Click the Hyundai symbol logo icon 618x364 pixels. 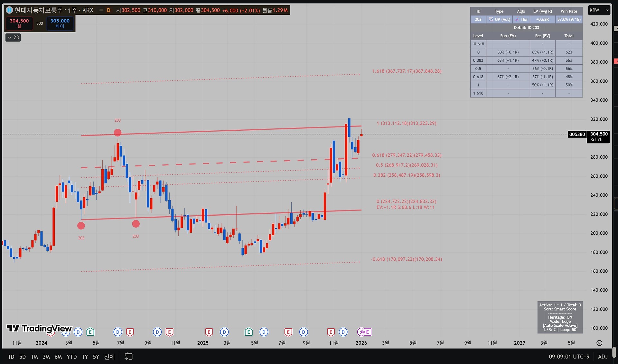point(9,10)
